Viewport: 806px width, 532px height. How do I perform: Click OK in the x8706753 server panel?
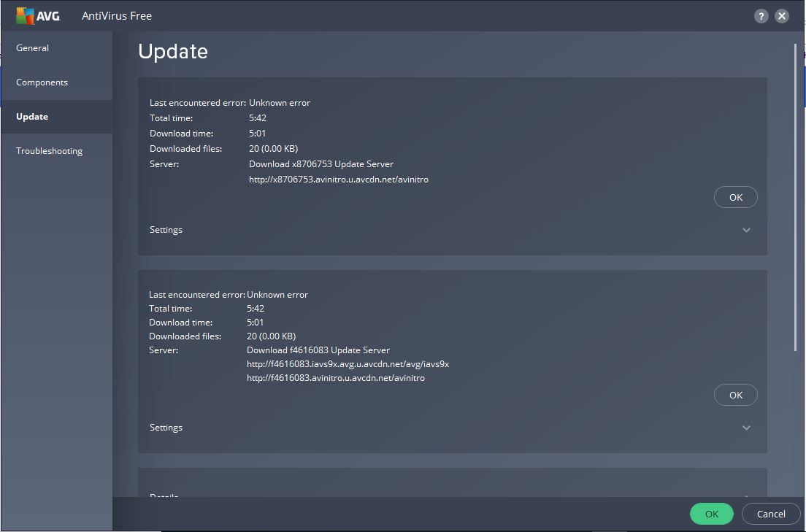[736, 197]
